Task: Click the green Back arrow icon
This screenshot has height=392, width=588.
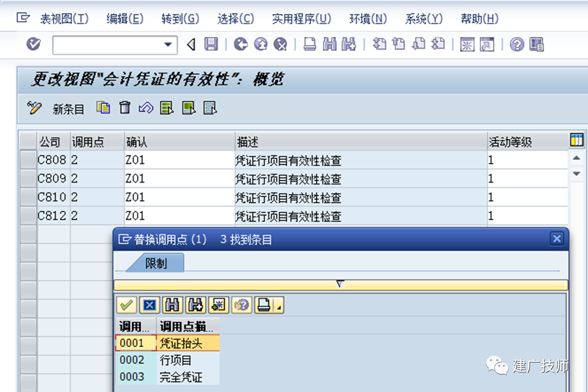Action: tap(240, 44)
